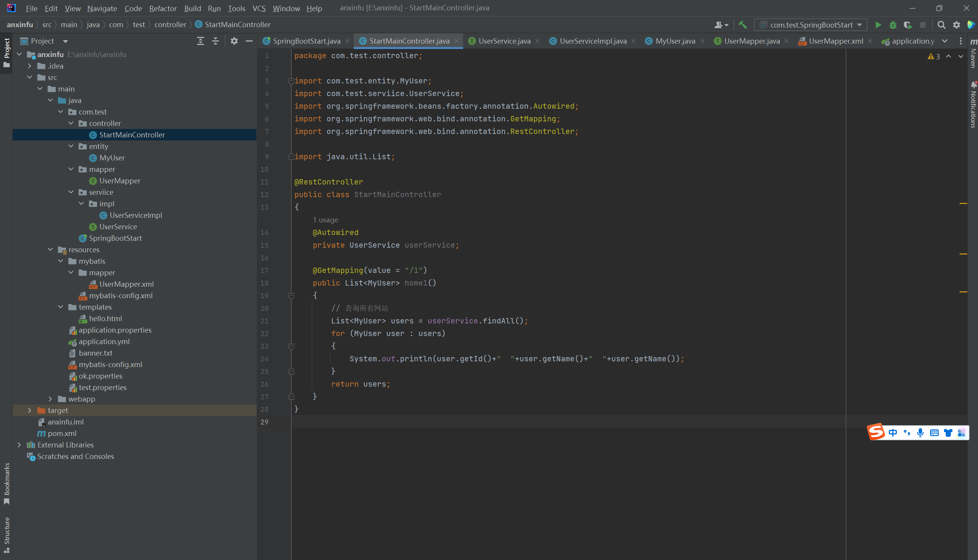Switch to the UserServiceImpl.java tab
978x560 pixels.
click(x=593, y=41)
